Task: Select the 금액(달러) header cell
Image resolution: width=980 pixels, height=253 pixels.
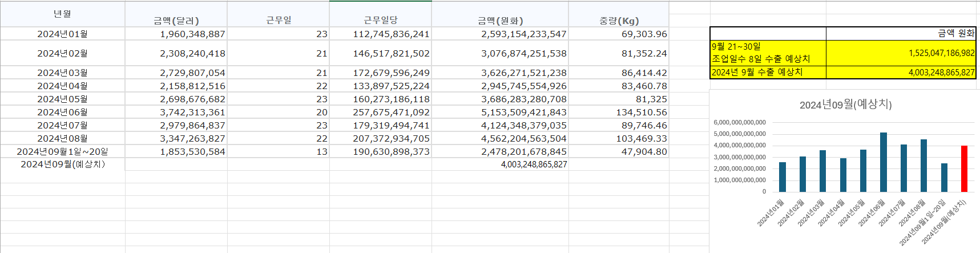Action: 176,14
